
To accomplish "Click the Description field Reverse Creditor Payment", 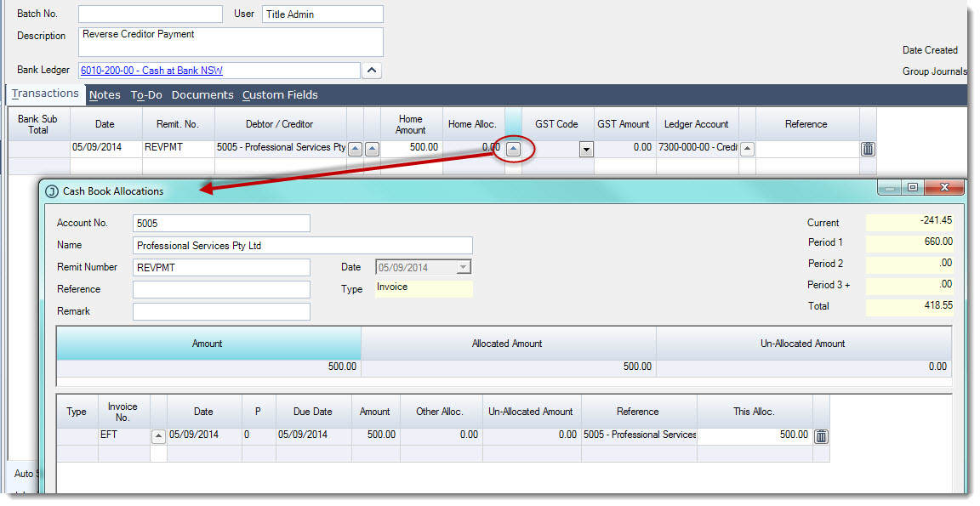I will coord(231,42).
